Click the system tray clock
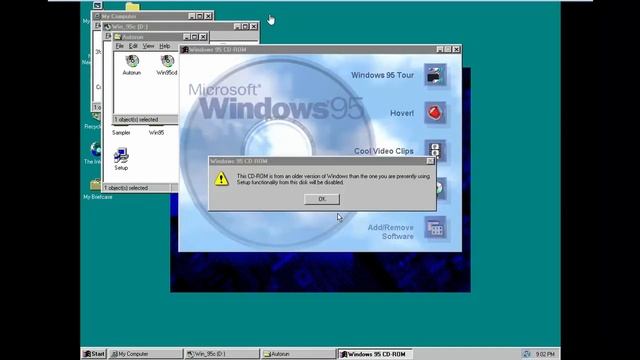Viewport: 640px width, 360px height. point(545,354)
